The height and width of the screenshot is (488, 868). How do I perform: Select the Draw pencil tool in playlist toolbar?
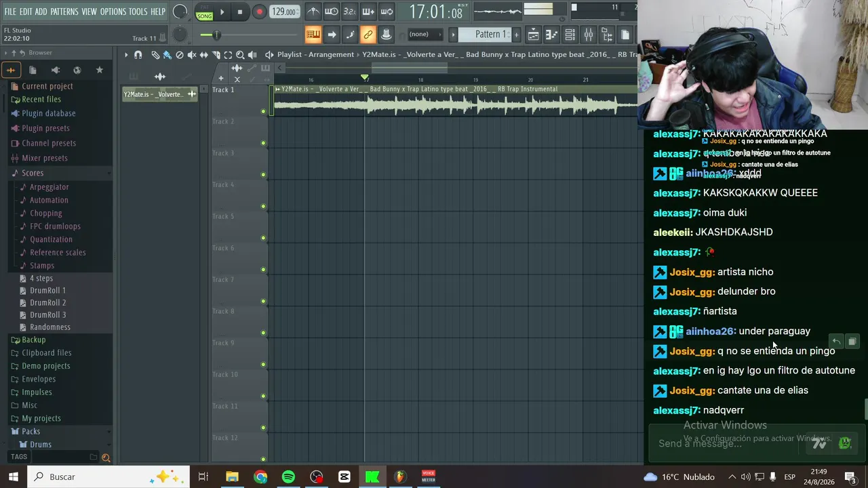(155, 55)
